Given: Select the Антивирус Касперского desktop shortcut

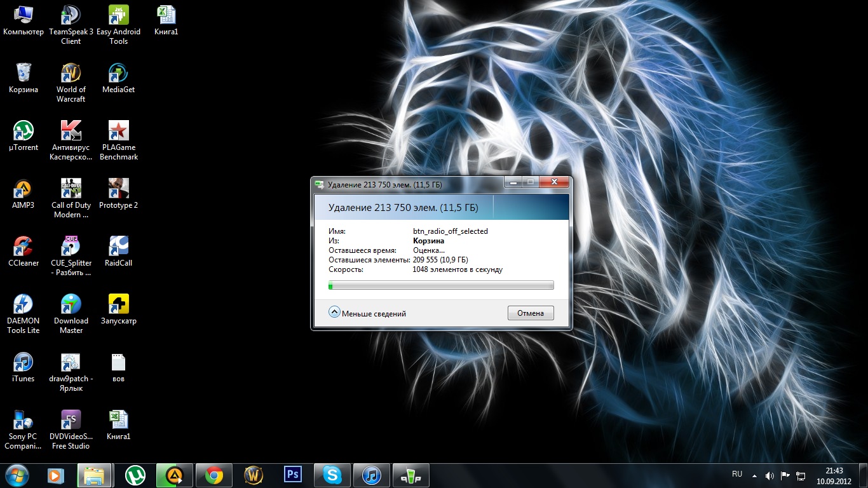Looking at the screenshot, I should [x=71, y=140].
